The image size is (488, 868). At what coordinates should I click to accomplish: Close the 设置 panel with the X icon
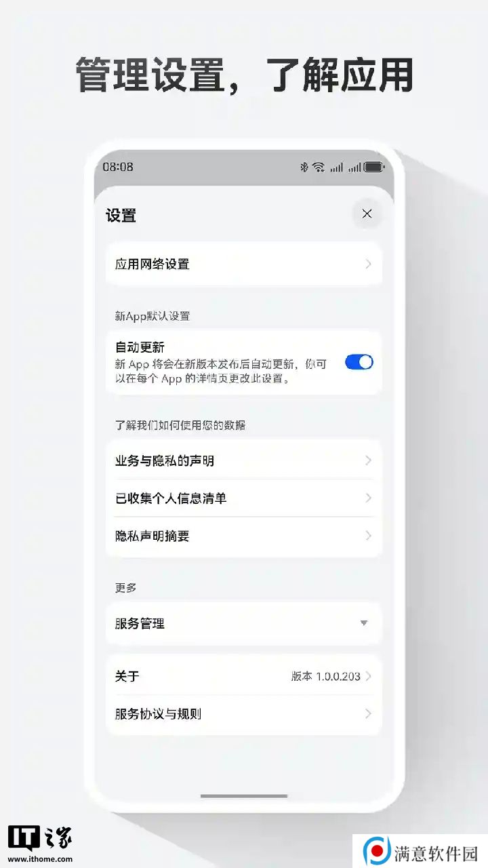coord(367,214)
